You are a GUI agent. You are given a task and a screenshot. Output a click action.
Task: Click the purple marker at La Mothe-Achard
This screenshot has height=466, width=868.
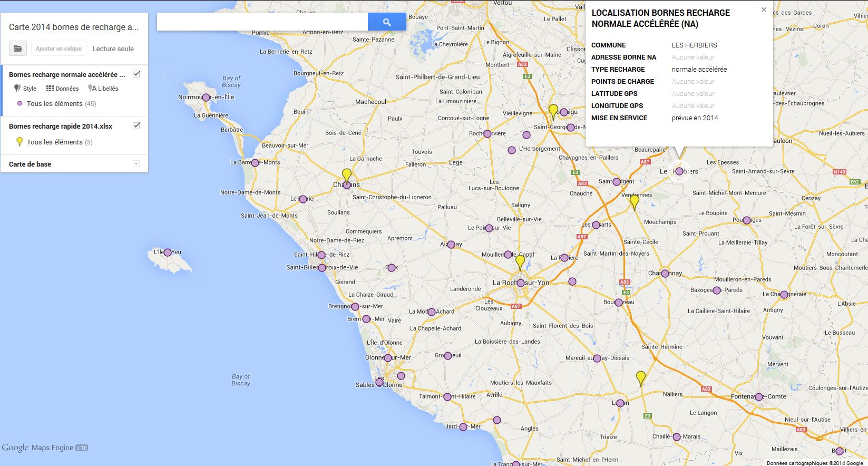point(432,312)
